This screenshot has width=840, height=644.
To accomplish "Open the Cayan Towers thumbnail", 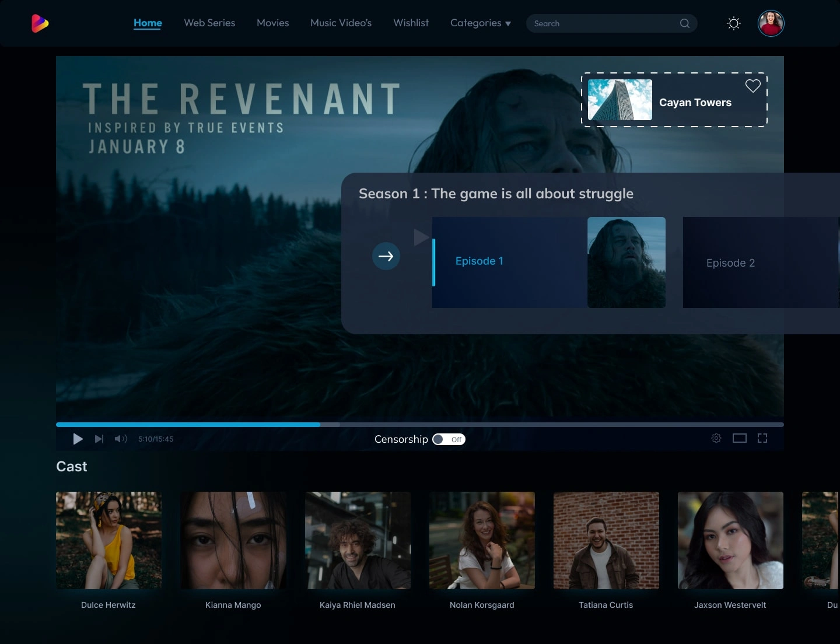I will tap(620, 100).
